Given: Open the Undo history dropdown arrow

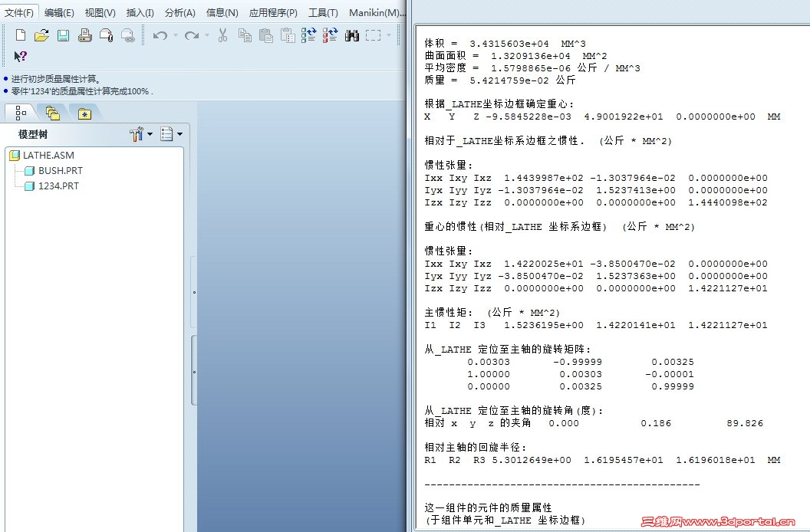Looking at the screenshot, I should pyautogui.click(x=175, y=35).
